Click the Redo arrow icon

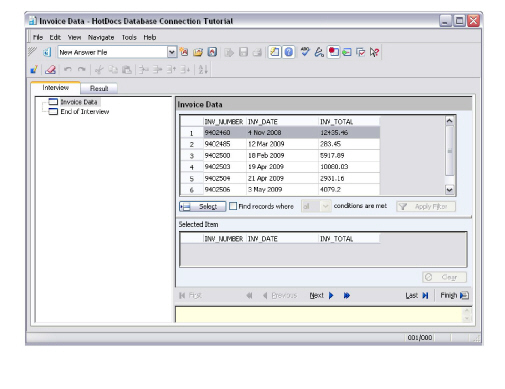click(82, 70)
